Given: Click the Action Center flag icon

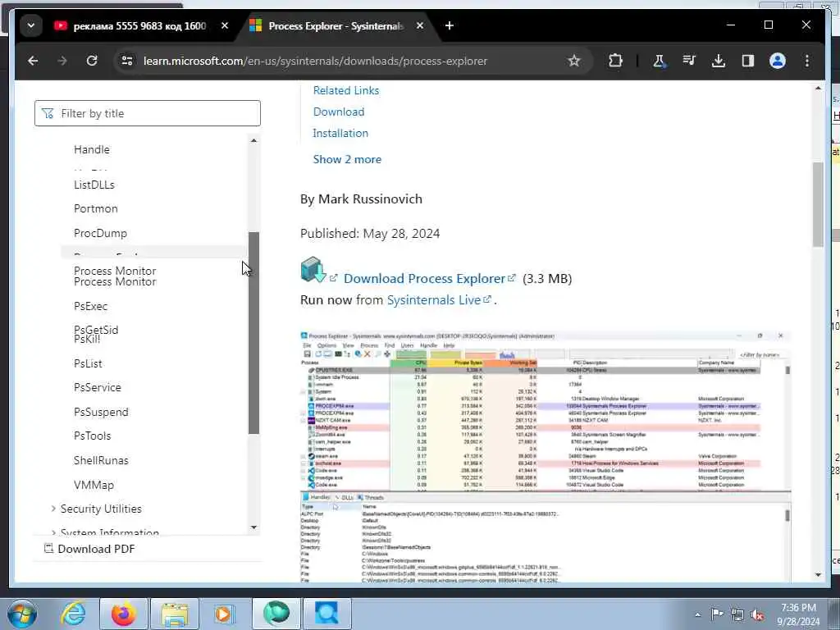Looking at the screenshot, I should click(x=717, y=614).
